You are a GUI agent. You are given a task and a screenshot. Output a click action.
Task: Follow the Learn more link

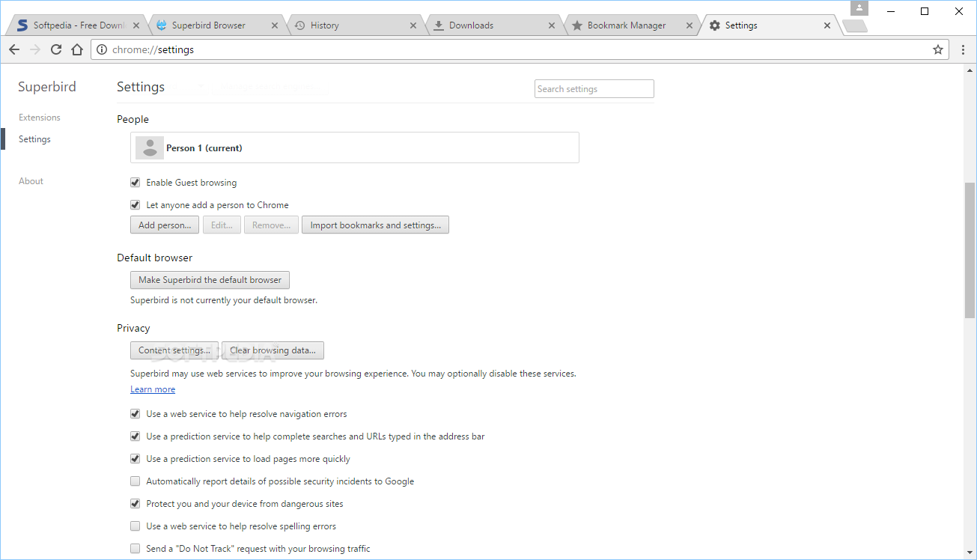pyautogui.click(x=153, y=389)
